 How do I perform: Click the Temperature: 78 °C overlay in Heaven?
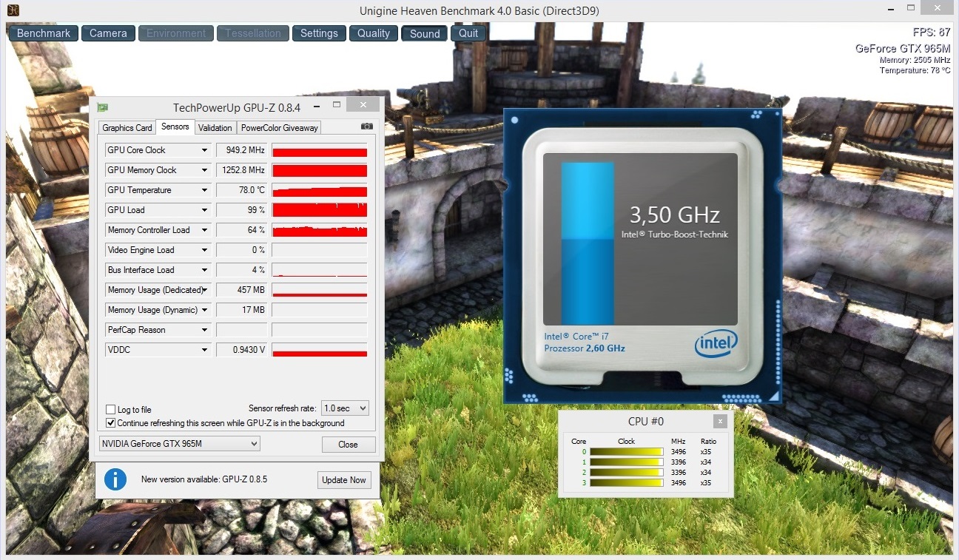(915, 70)
